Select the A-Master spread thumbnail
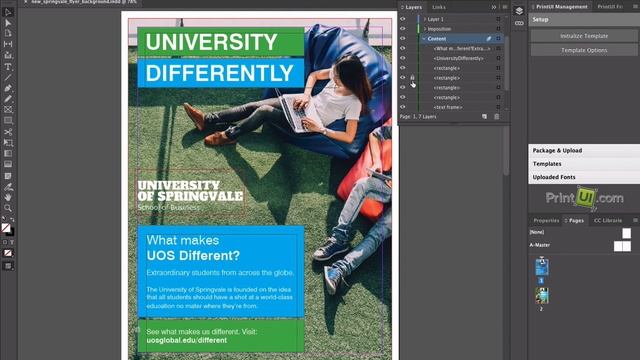 [x=622, y=246]
